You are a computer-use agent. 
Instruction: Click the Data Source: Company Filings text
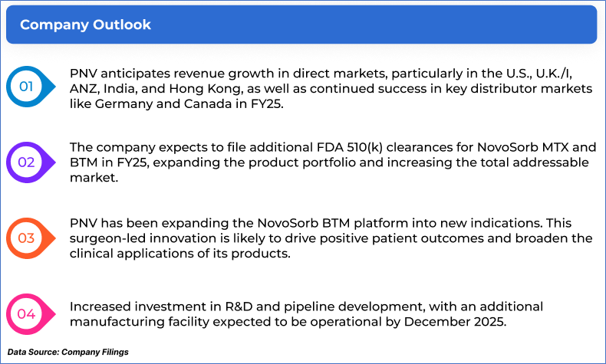pyautogui.click(x=68, y=352)
